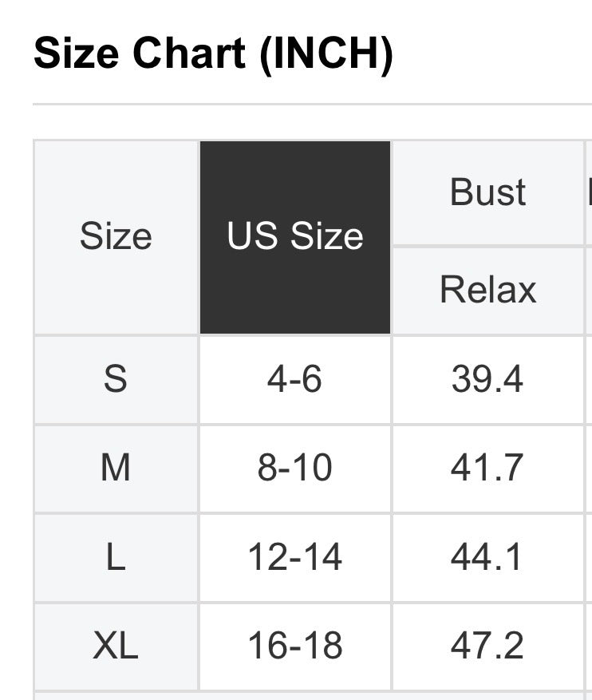592x700 pixels.
Task: Click the 8-10 US size cell
Action: coord(295,468)
